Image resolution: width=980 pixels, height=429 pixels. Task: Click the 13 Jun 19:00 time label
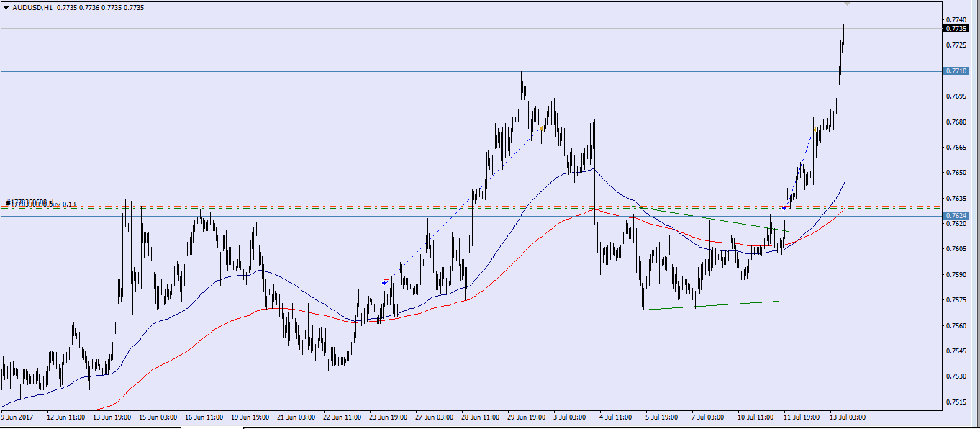pos(113,417)
